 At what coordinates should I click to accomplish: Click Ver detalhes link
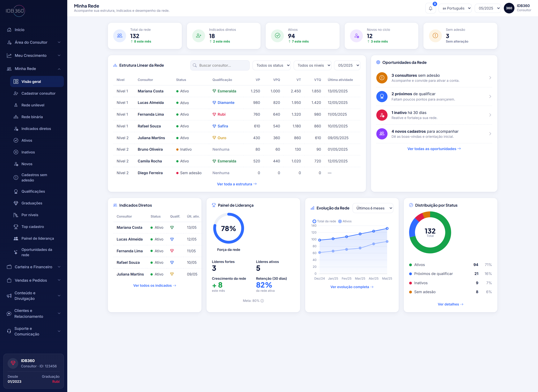pos(450,304)
